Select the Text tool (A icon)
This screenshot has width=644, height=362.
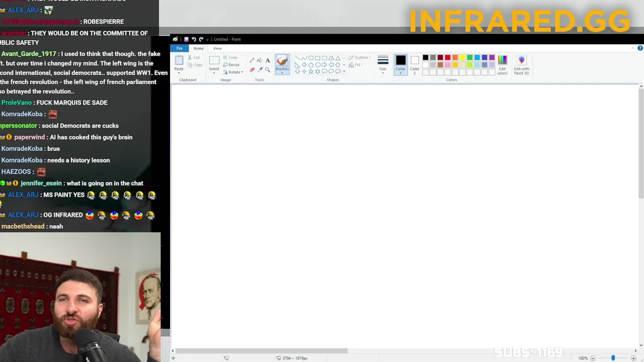click(268, 60)
